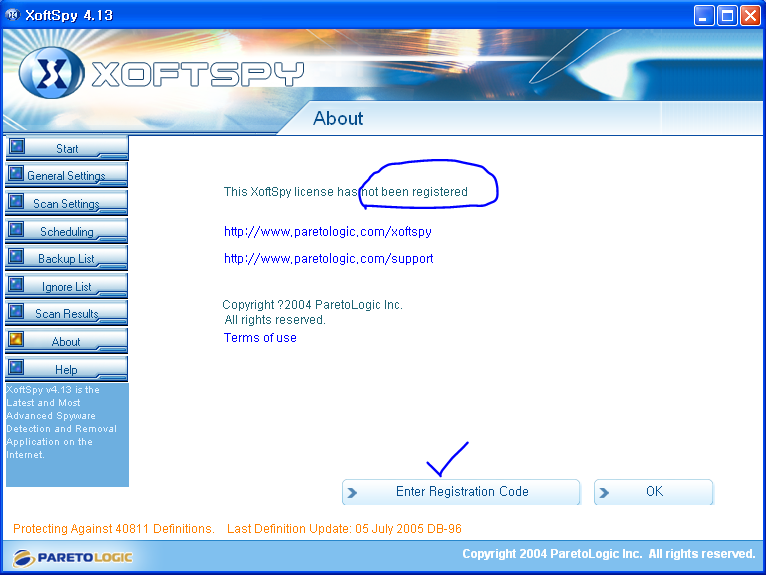Select the About menu item
The image size is (766, 575).
[66, 341]
